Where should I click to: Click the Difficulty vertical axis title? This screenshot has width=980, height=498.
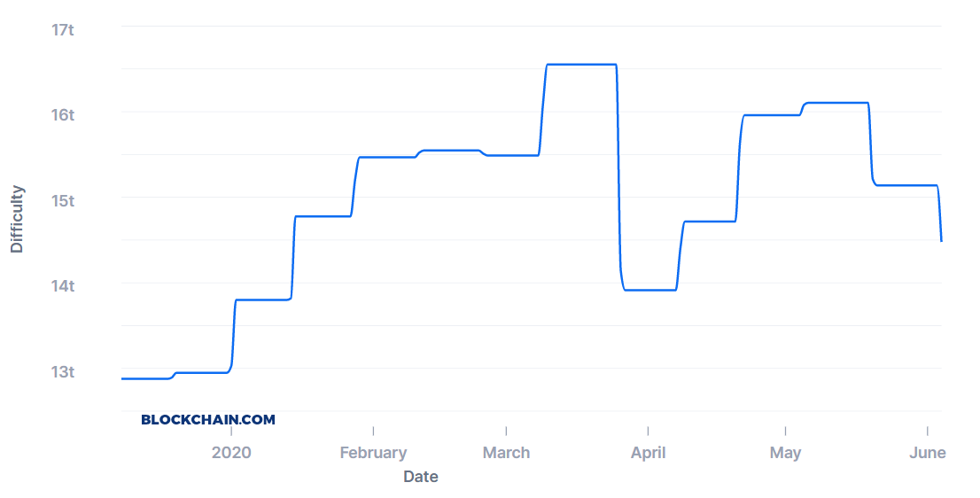coord(17,220)
